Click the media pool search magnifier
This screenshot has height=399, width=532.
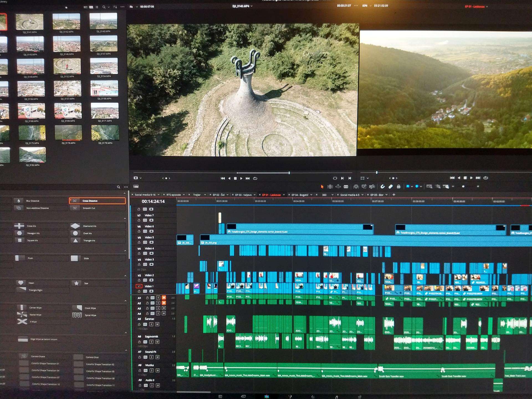point(104,7)
